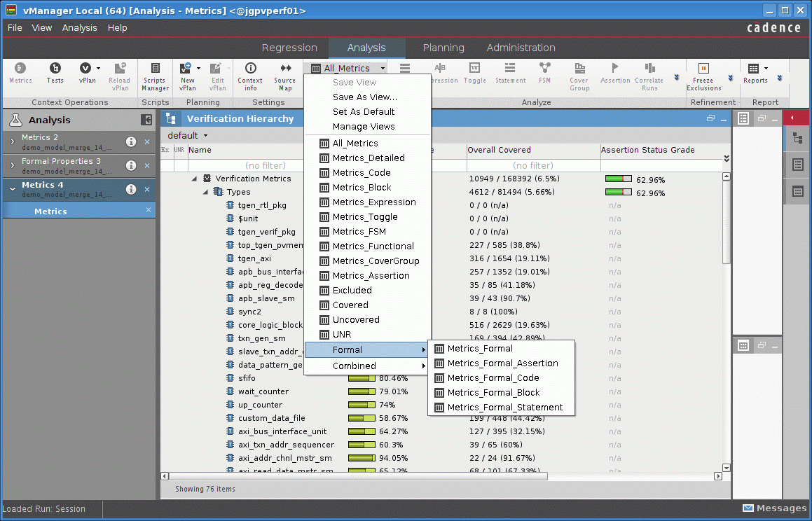The width and height of the screenshot is (812, 521).
Task: Sort by the Assertion Status Grade column
Action: tap(647, 150)
